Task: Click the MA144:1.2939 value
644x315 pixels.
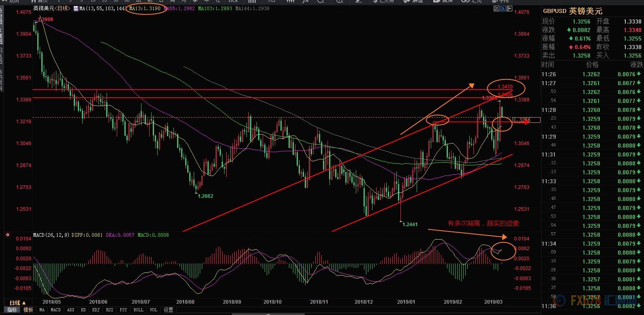Action: click(252, 9)
